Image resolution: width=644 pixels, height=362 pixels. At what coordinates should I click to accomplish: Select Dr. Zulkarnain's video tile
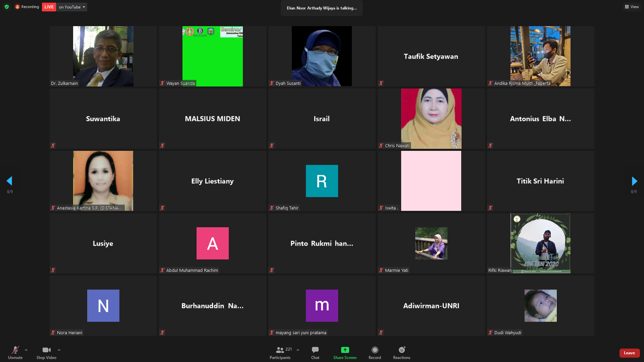pos(103,56)
